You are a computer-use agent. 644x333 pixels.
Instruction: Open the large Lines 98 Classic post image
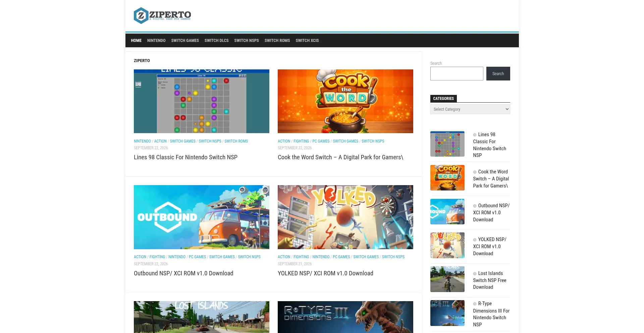[202, 101]
